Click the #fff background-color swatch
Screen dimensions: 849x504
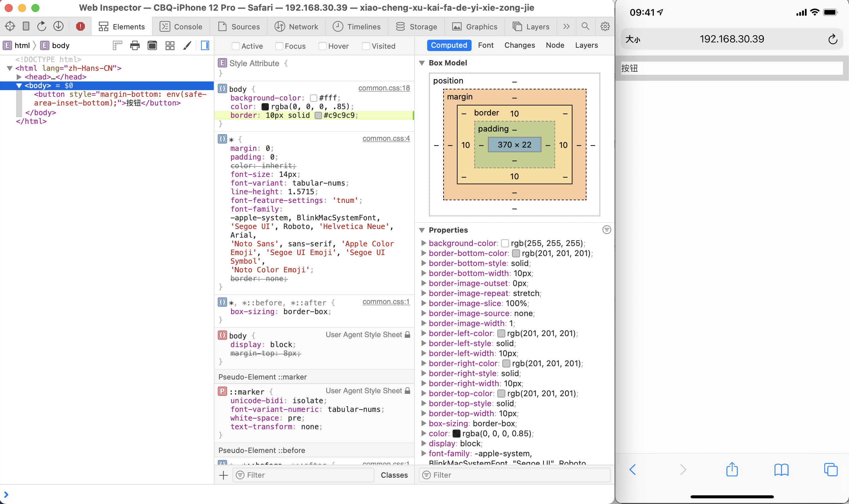tap(314, 98)
